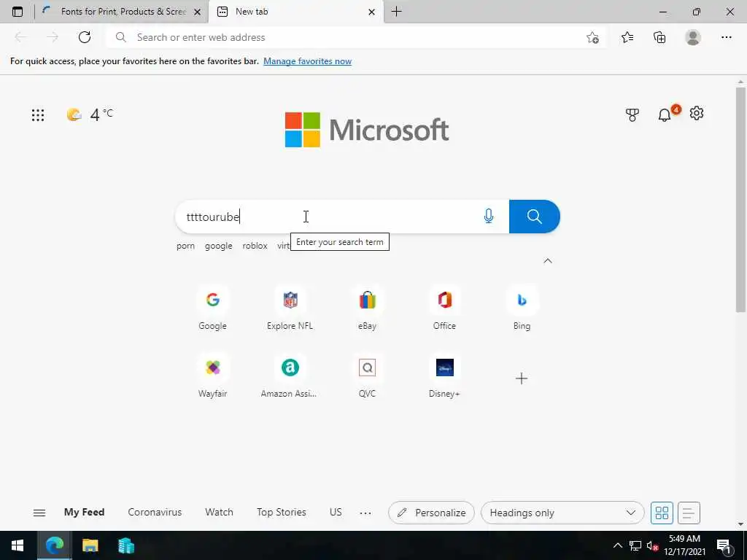Select the My Feed tab
Image resolution: width=747 pixels, height=560 pixels.
[85, 512]
